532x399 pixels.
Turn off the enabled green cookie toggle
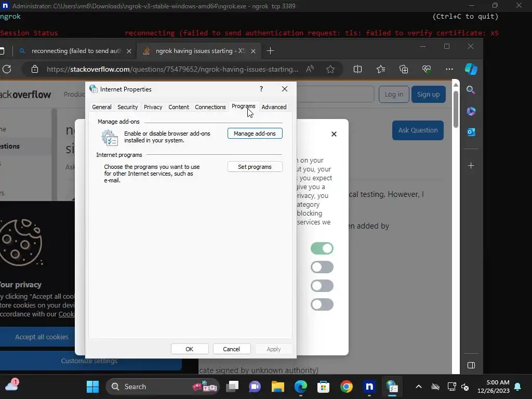(322, 248)
